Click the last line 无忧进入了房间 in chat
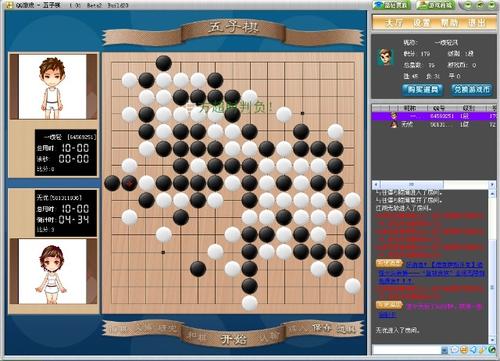Image resolution: width=500 pixels, height=361 pixels. [x=398, y=330]
